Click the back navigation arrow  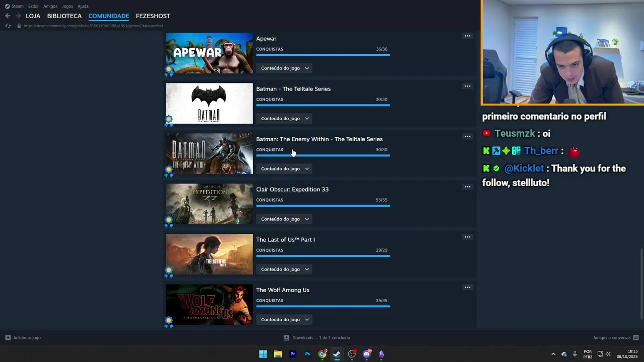point(8,16)
